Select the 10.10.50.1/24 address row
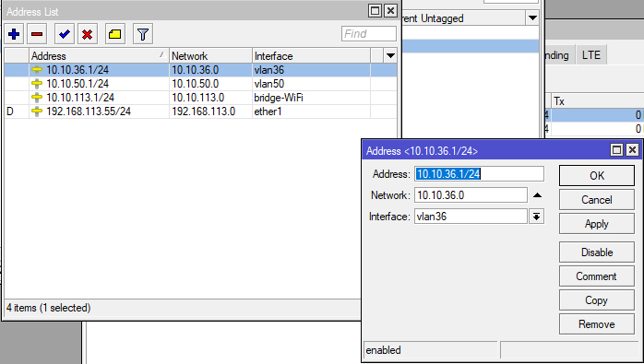 200,84
